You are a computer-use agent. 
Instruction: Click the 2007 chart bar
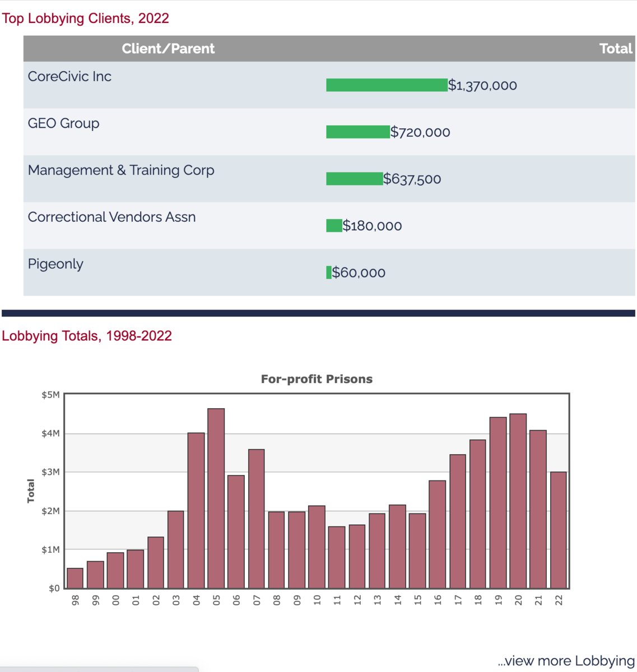(257, 519)
